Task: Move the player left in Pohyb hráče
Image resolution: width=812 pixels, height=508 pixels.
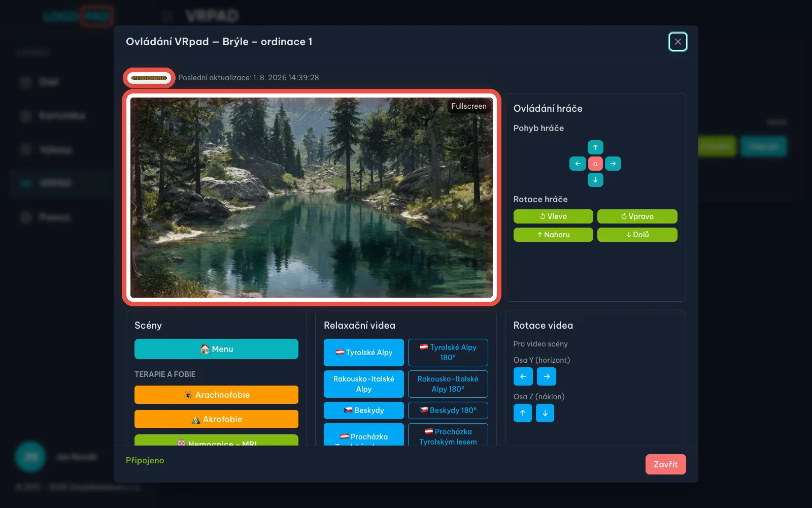Action: tap(578, 164)
